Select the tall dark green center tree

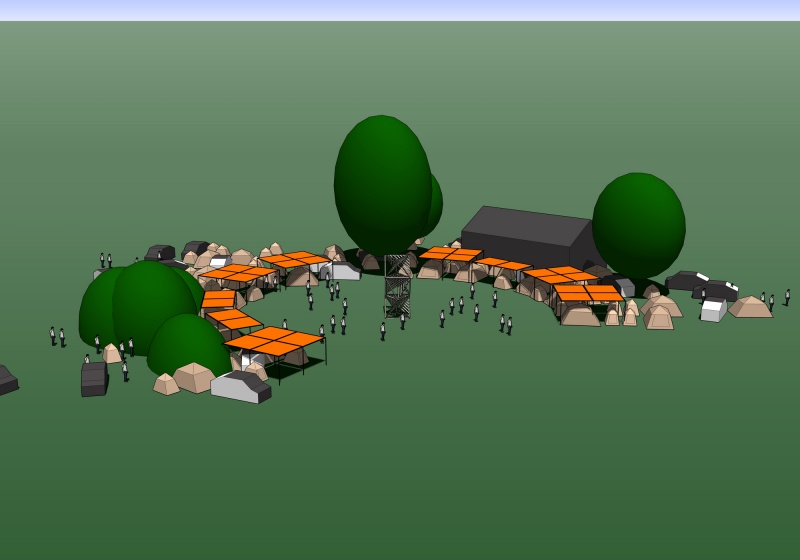[381, 185]
